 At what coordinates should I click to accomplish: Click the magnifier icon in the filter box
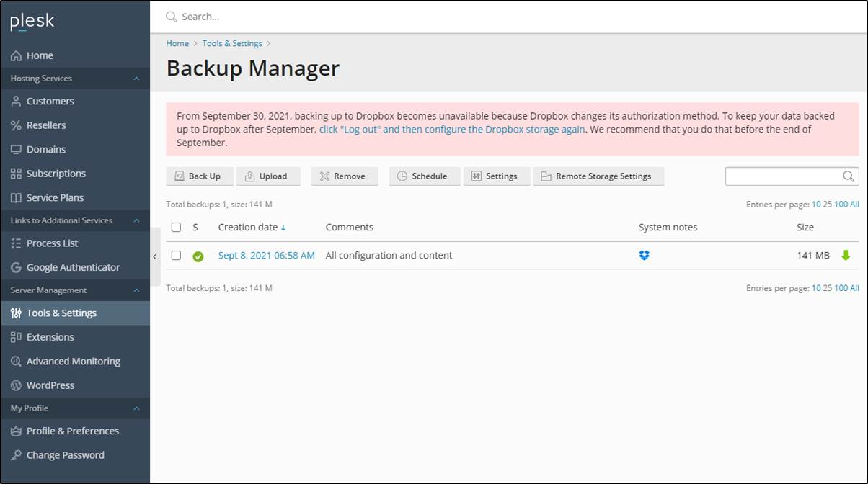[x=849, y=176]
